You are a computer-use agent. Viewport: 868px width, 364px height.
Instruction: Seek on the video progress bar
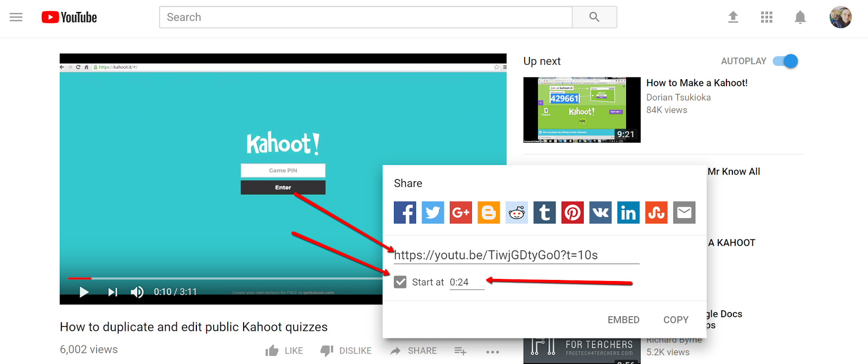(225, 278)
